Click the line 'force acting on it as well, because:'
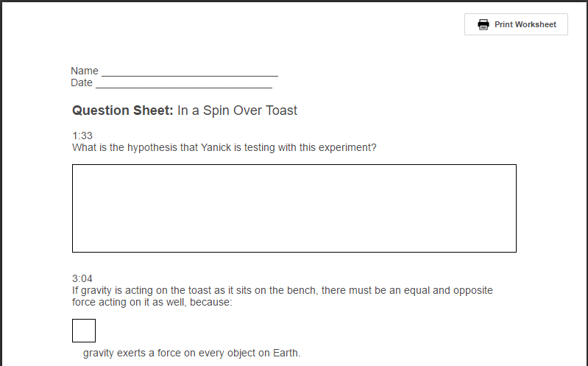The width and height of the screenshot is (588, 366). [152, 302]
